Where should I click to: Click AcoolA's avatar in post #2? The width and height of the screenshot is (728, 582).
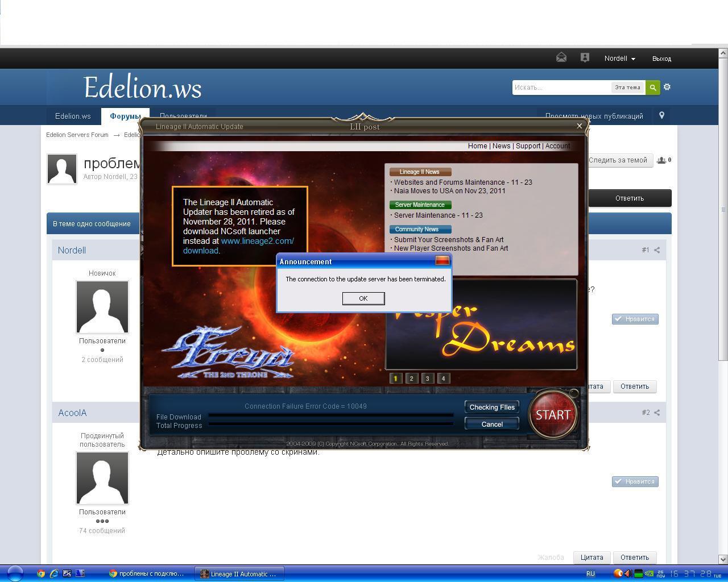pos(102,478)
